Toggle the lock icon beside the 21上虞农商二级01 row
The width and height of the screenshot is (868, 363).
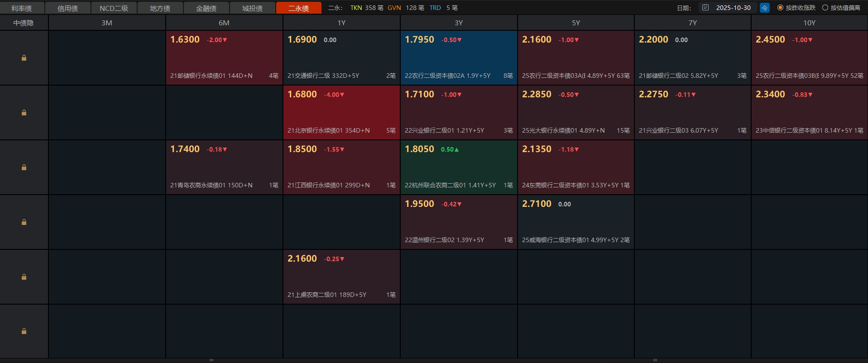pos(24,277)
